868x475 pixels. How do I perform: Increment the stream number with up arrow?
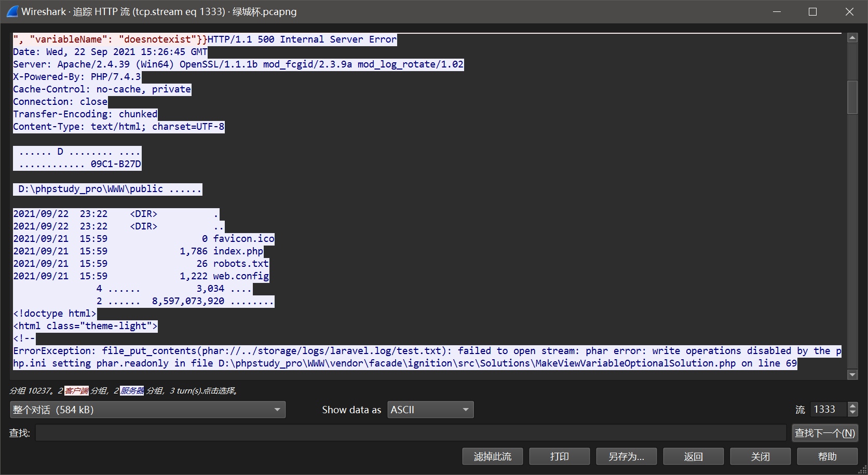[x=852, y=406]
